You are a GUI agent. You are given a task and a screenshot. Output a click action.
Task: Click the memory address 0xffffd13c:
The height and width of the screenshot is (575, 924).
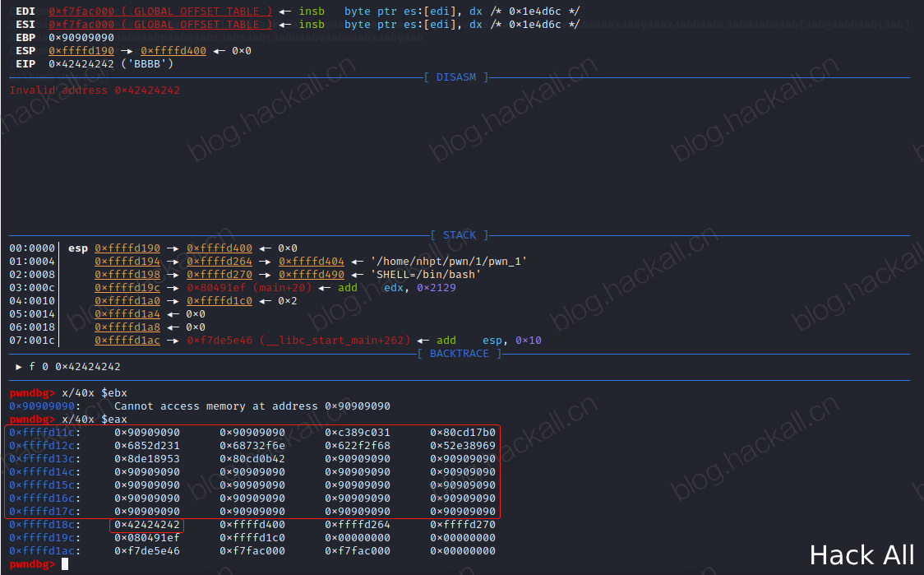44,459
